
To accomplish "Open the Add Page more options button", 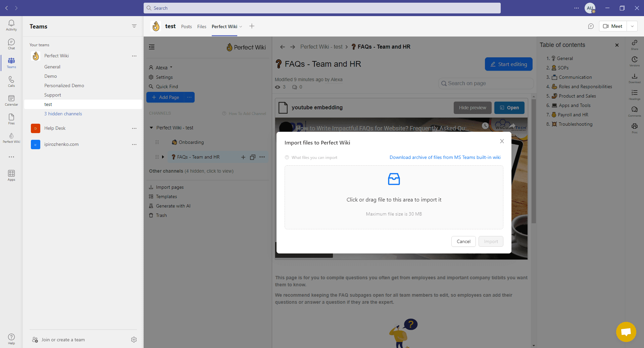I will (x=189, y=97).
